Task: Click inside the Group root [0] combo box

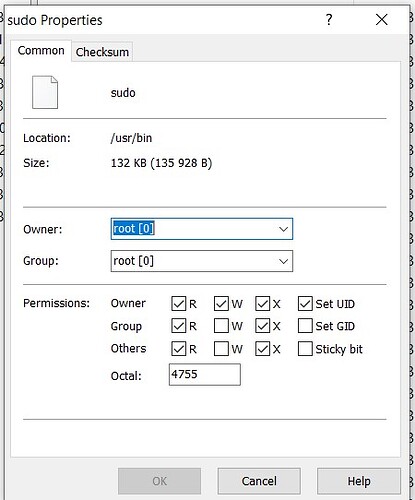Action: pos(202,261)
